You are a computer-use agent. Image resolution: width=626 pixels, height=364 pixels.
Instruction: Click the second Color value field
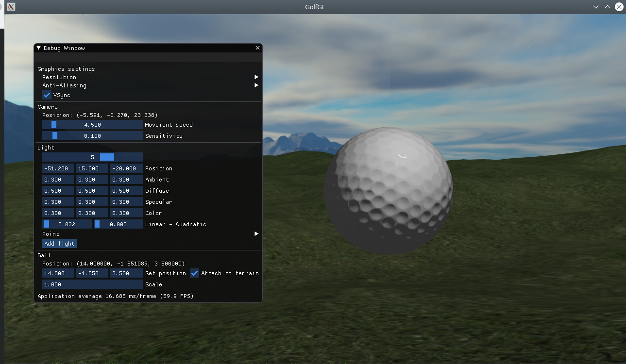click(92, 213)
